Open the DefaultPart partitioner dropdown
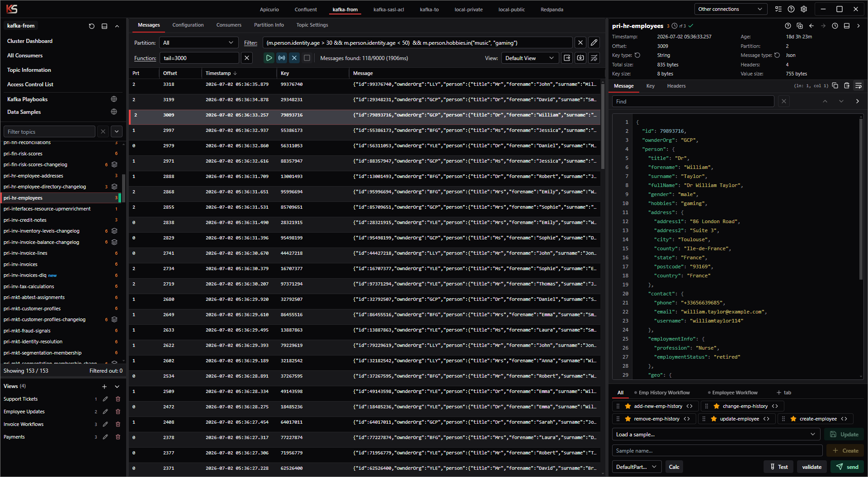868x477 pixels. pyautogui.click(x=637, y=467)
